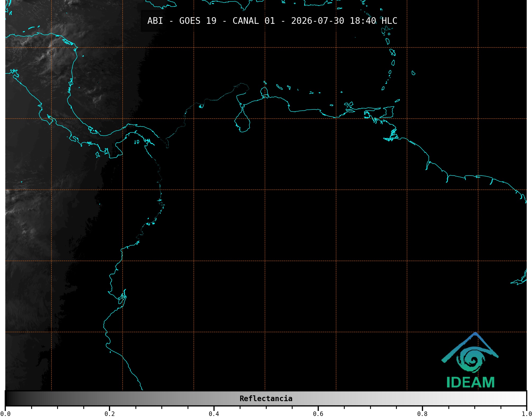Click the 0.4 colorbar tick label
The image size is (532, 417).
pyautogui.click(x=214, y=414)
